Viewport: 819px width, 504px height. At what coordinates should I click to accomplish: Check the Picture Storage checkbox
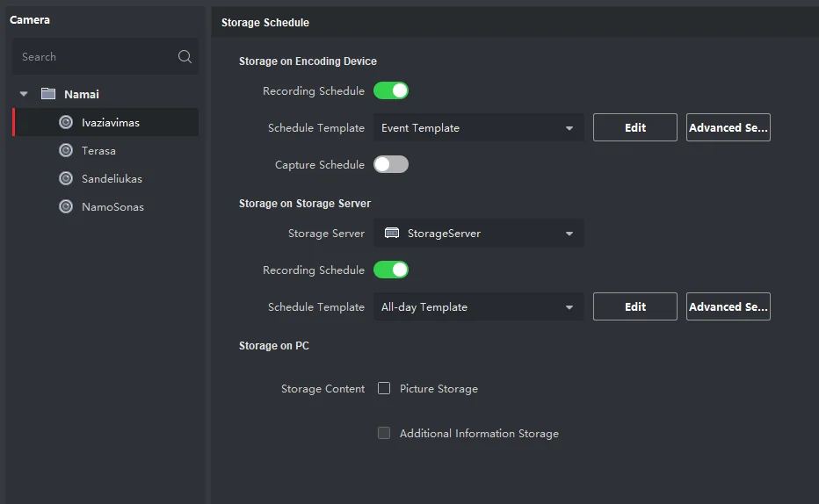[384, 388]
